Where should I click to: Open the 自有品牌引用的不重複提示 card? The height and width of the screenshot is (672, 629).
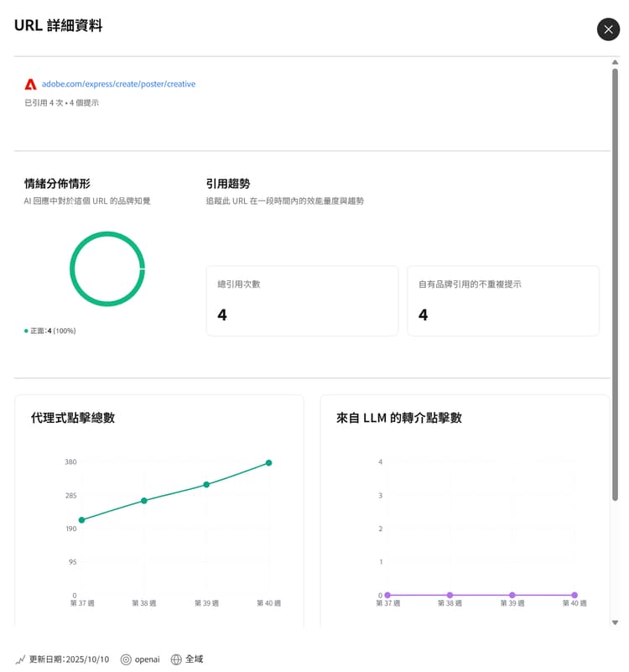[x=503, y=301]
